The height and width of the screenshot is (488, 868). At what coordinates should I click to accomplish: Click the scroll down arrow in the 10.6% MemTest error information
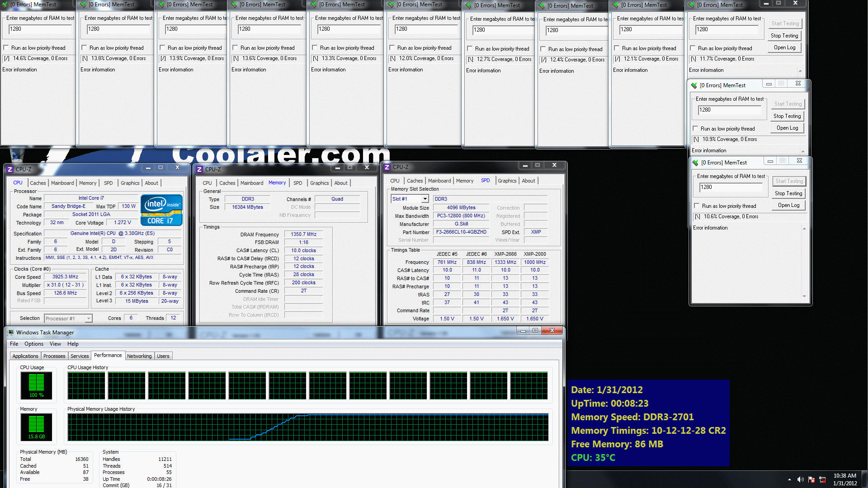coord(804,296)
